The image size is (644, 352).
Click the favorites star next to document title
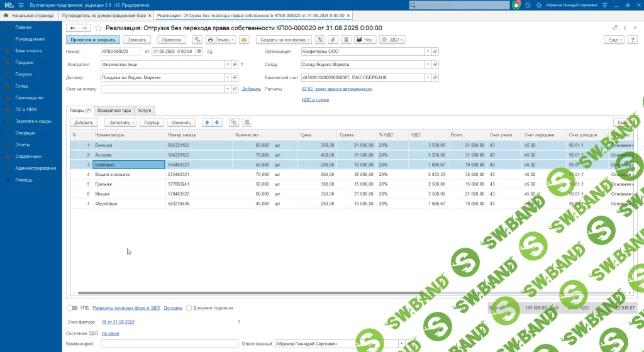tap(99, 28)
